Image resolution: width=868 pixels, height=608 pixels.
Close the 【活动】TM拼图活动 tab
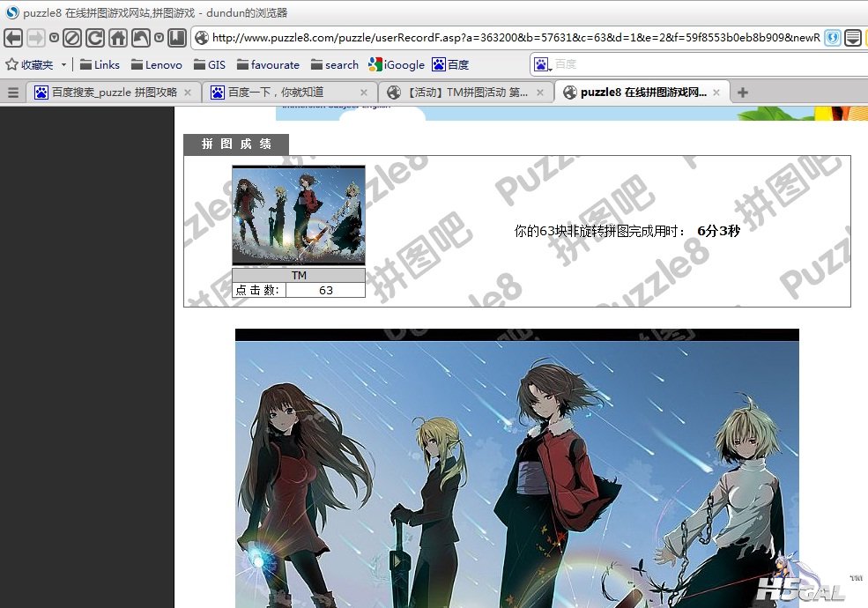coord(540,93)
